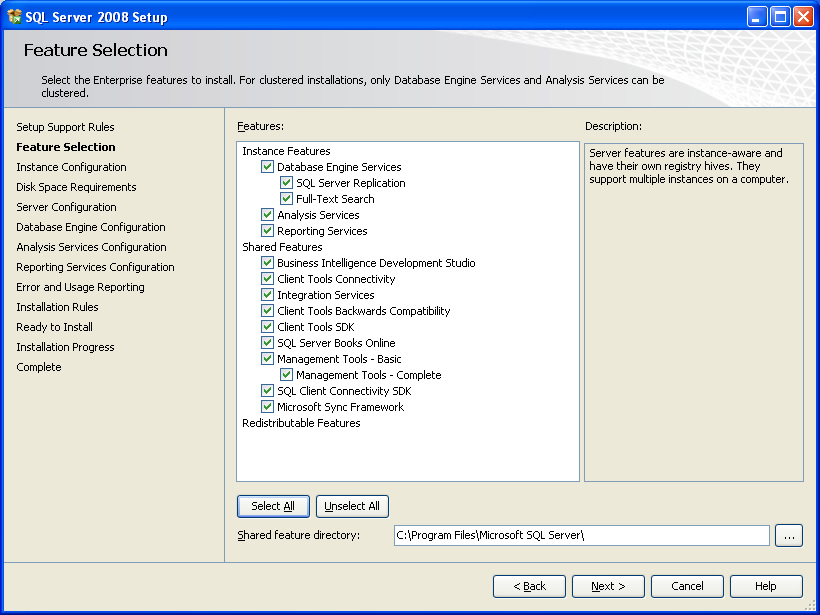Image resolution: width=820 pixels, height=615 pixels.
Task: Click Instance Configuration step
Action: click(71, 167)
